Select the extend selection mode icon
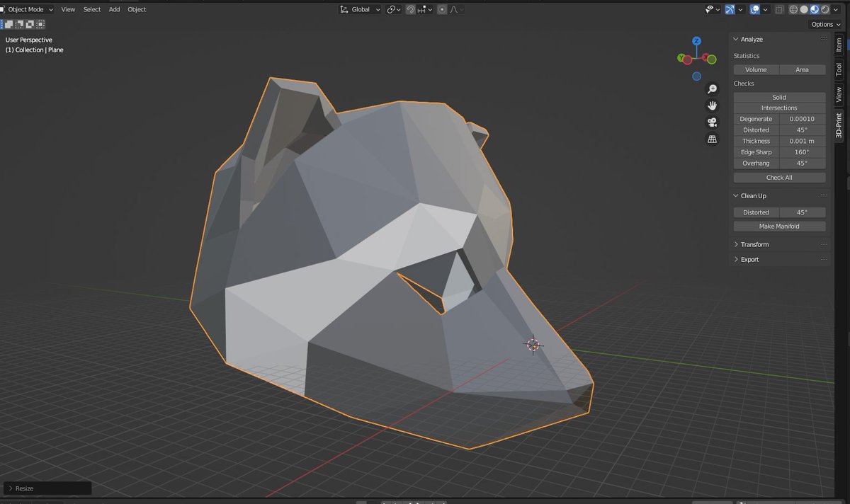Image resolution: width=850 pixels, height=504 pixels. (9, 24)
